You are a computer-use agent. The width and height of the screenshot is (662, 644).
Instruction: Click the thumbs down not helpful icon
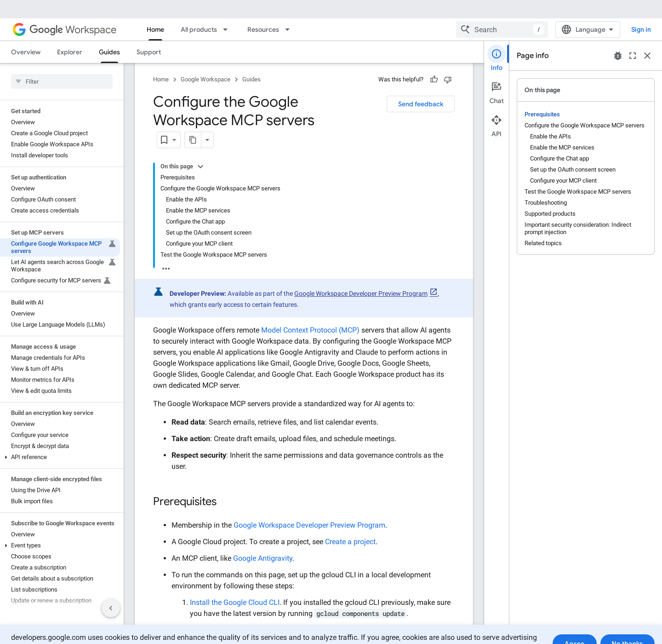click(448, 80)
